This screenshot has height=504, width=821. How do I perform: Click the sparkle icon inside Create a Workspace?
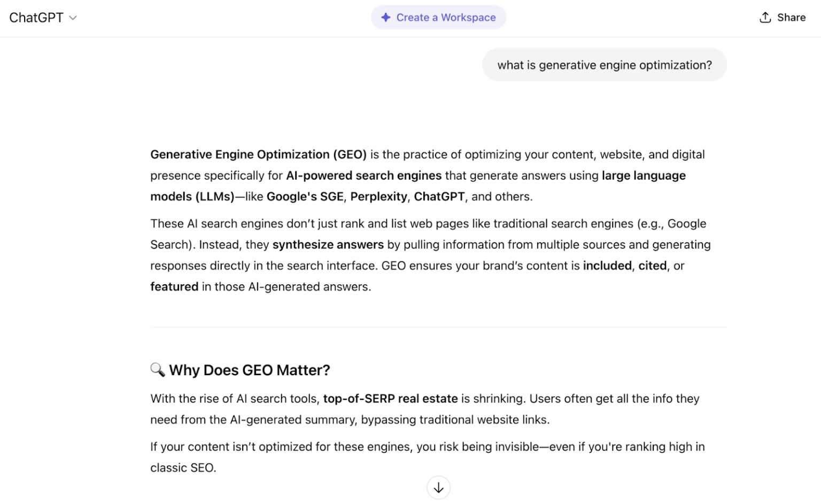click(385, 17)
